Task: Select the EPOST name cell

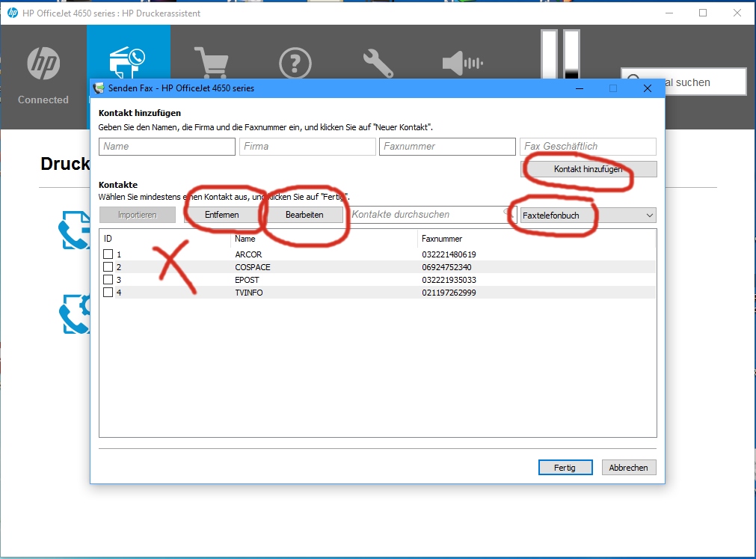Action: coord(247,280)
